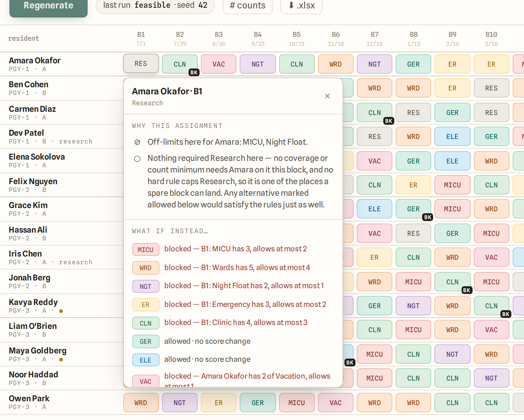Pick the allowed ELE alternative chip
This screenshot has width=524, height=420.
coord(146,360)
